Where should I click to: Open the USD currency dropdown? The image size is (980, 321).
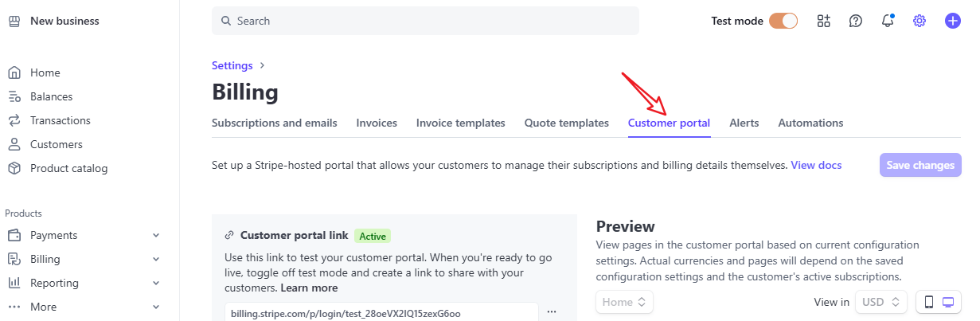(881, 302)
